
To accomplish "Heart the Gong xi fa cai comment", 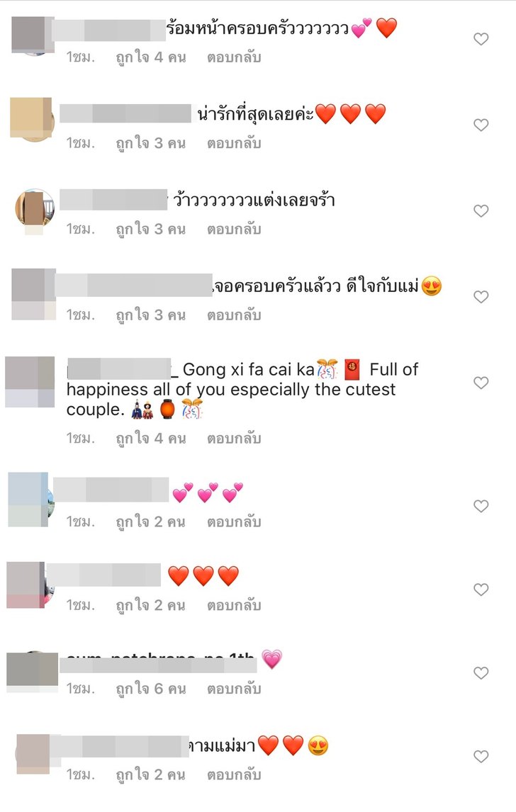I will 481,383.
